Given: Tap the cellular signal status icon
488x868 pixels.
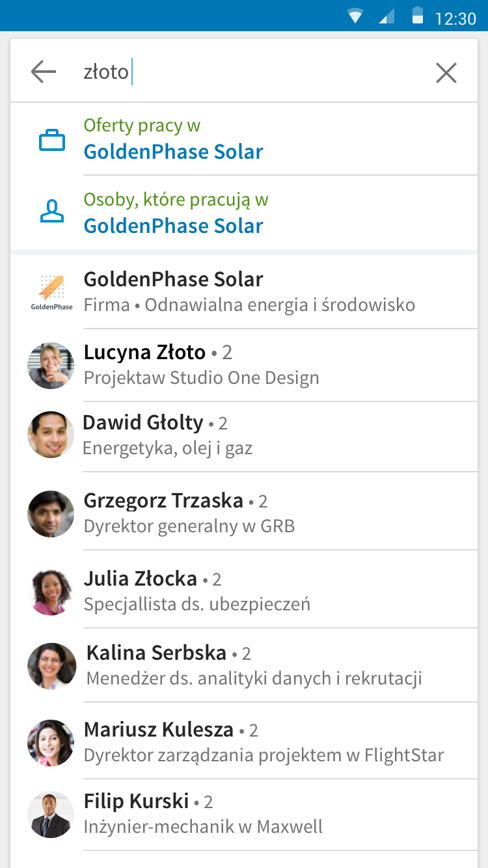Looking at the screenshot, I should coord(386,17).
